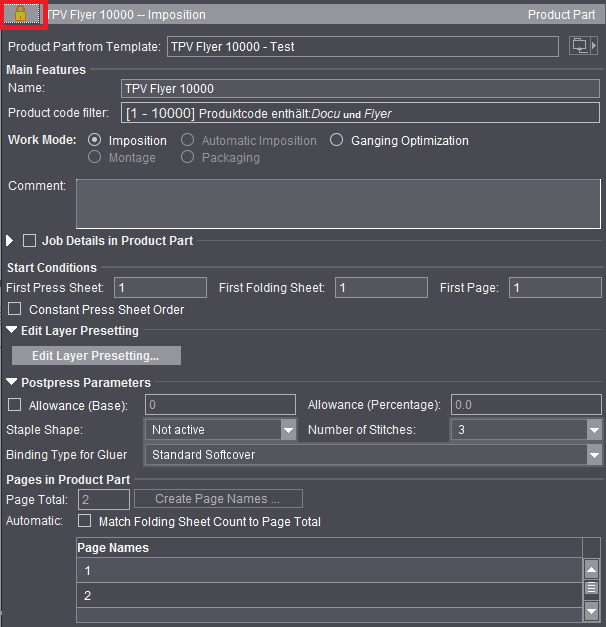
Task: Collapse the Edit Layer Presetting section
Action: tap(11, 331)
